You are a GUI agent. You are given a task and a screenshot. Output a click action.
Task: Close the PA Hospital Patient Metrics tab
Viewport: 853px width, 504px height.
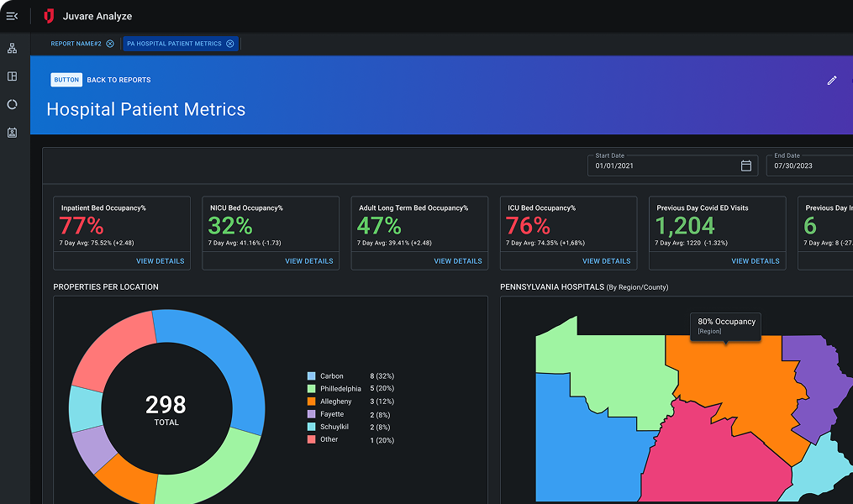click(229, 44)
